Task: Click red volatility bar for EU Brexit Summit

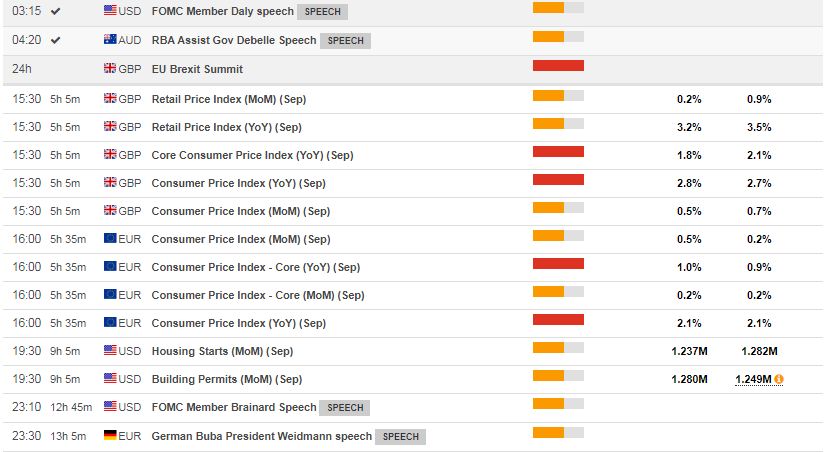Action: (558, 66)
